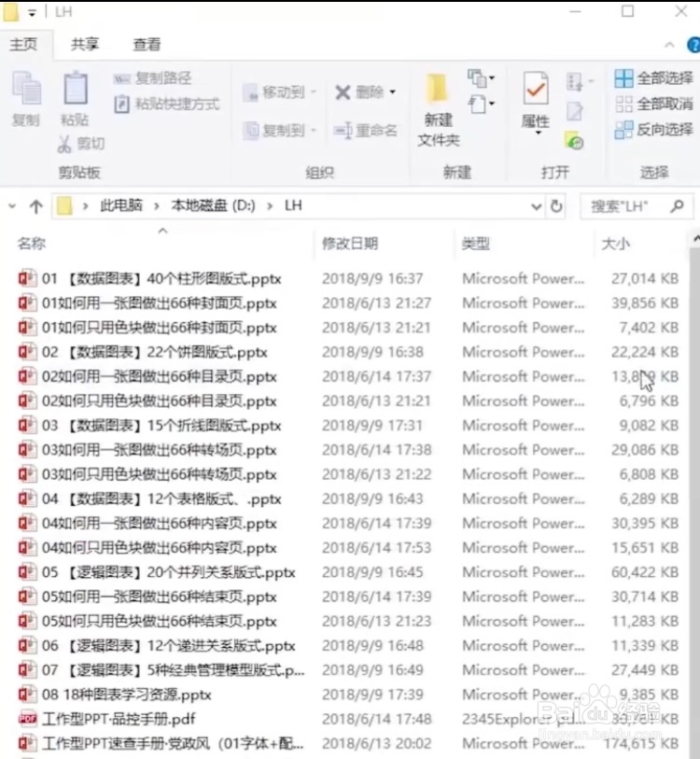Sort by the Name column header
Image resolution: width=700 pixels, height=759 pixels.
[32, 243]
